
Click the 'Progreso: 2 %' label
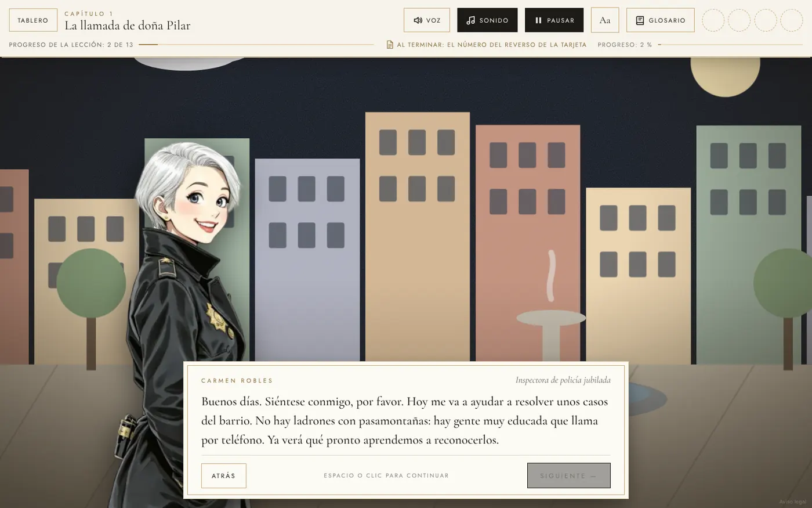pos(625,45)
